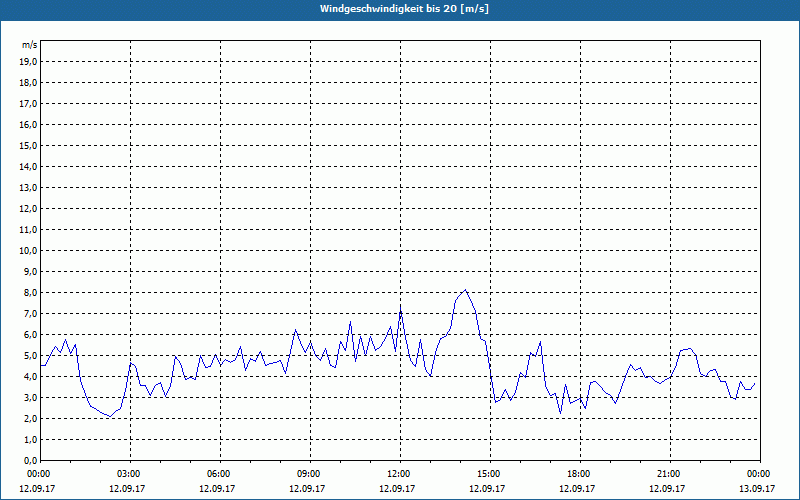Click the 09:00 time label

[310, 474]
